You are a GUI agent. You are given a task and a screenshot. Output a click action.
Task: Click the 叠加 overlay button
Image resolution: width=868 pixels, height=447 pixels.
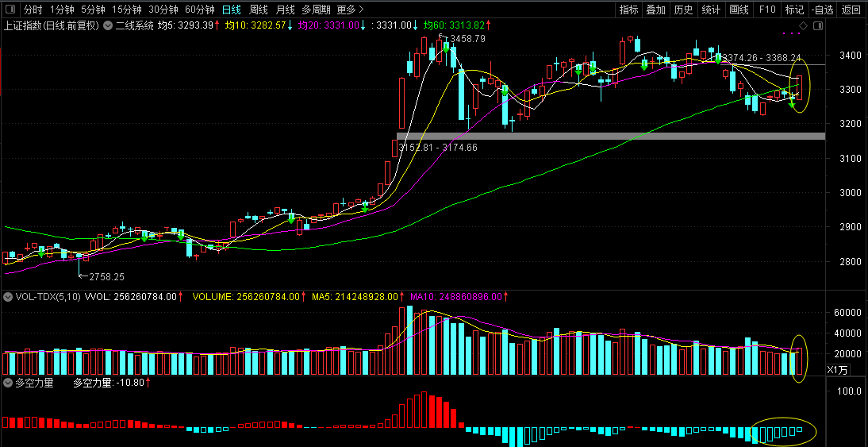click(x=656, y=10)
